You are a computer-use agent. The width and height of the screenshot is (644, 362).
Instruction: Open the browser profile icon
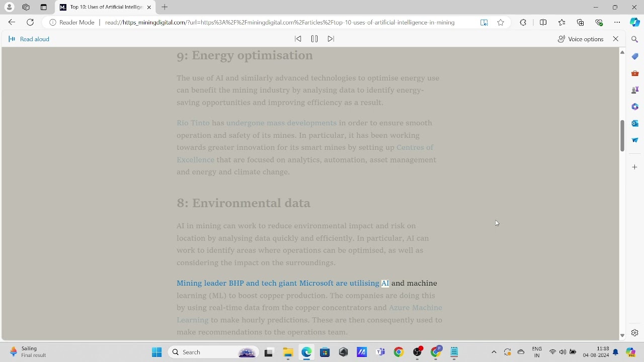pos(10,7)
